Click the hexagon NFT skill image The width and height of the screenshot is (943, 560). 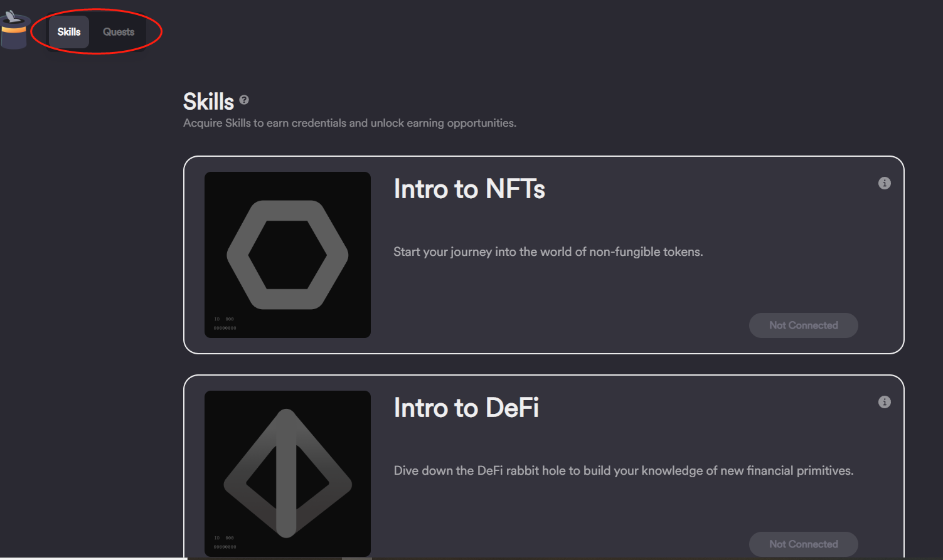click(x=287, y=255)
